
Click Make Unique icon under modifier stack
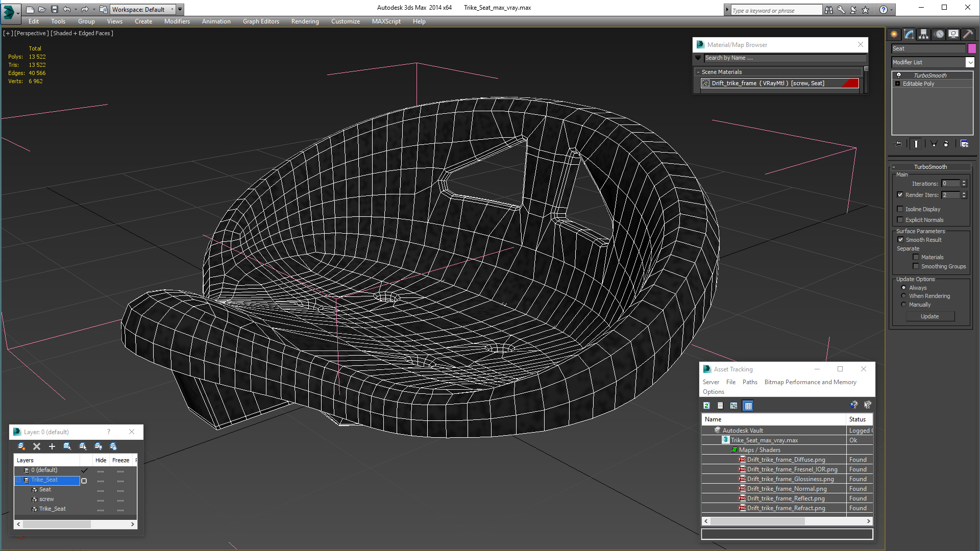(934, 144)
